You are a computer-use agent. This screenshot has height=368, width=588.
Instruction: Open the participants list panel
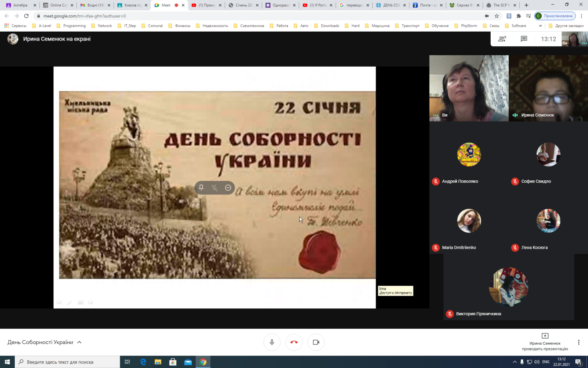[502, 39]
